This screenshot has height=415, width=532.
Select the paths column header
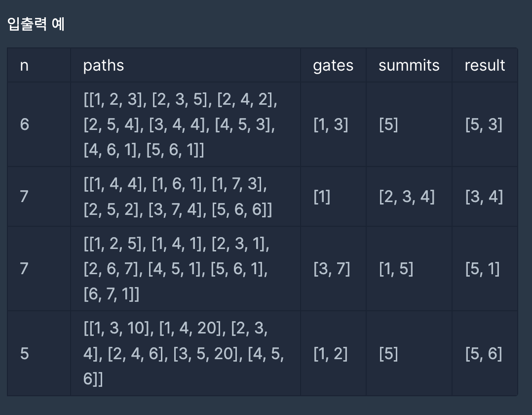click(x=186, y=65)
